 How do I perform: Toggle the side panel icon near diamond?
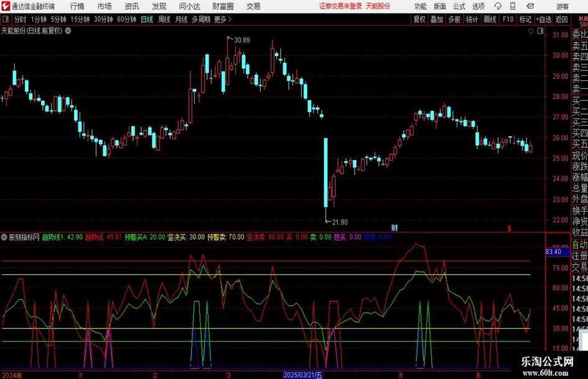coord(540,30)
